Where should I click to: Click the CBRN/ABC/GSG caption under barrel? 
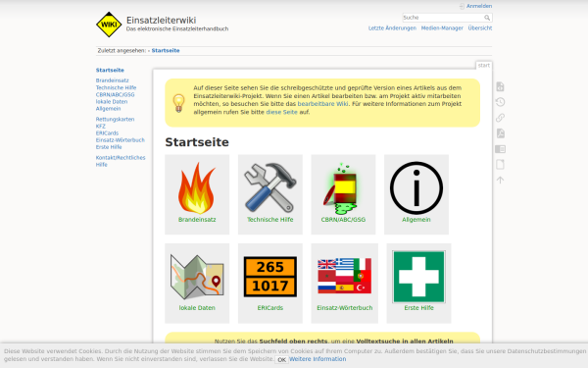pos(343,220)
